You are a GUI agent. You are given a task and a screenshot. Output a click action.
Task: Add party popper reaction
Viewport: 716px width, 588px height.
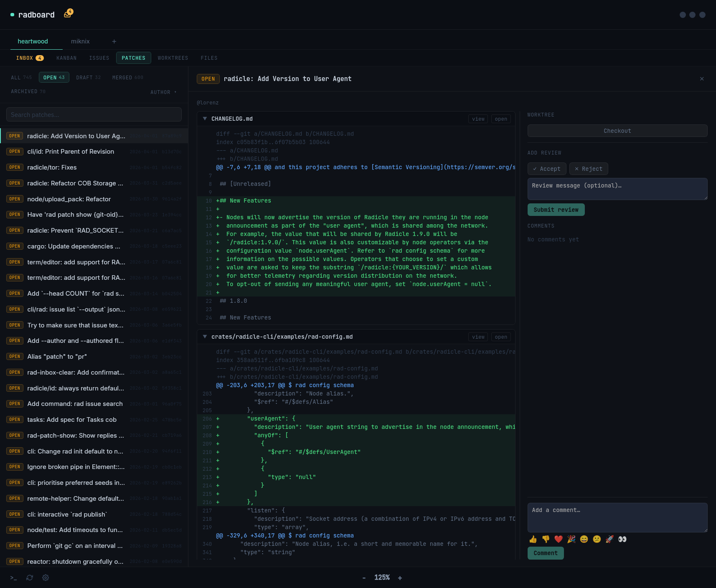pos(571,539)
